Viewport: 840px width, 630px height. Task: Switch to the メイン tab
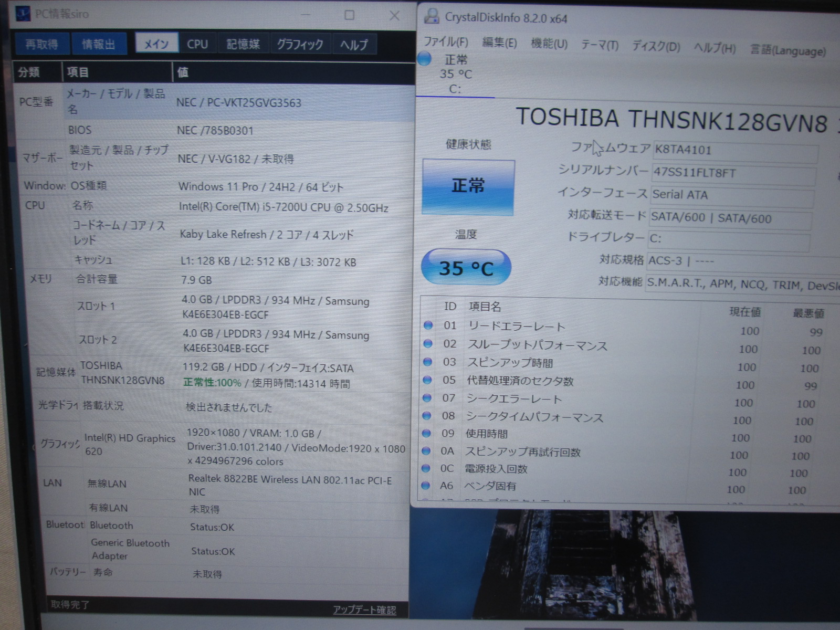click(156, 44)
